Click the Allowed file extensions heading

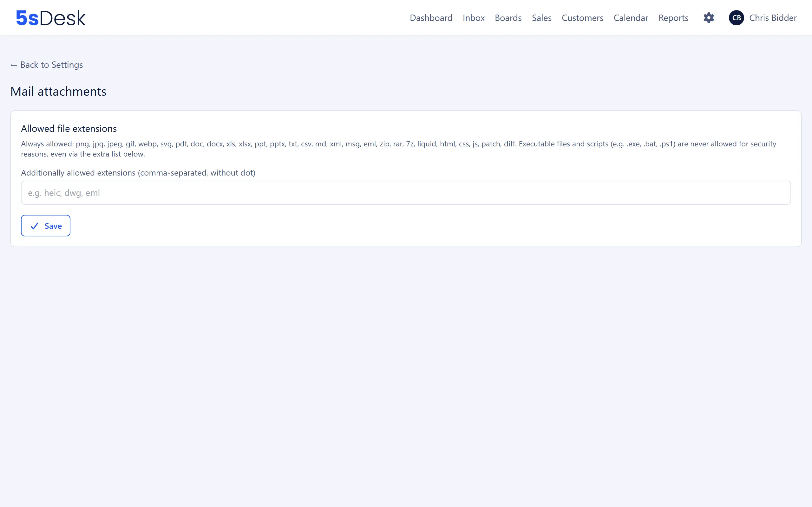pyautogui.click(x=69, y=128)
